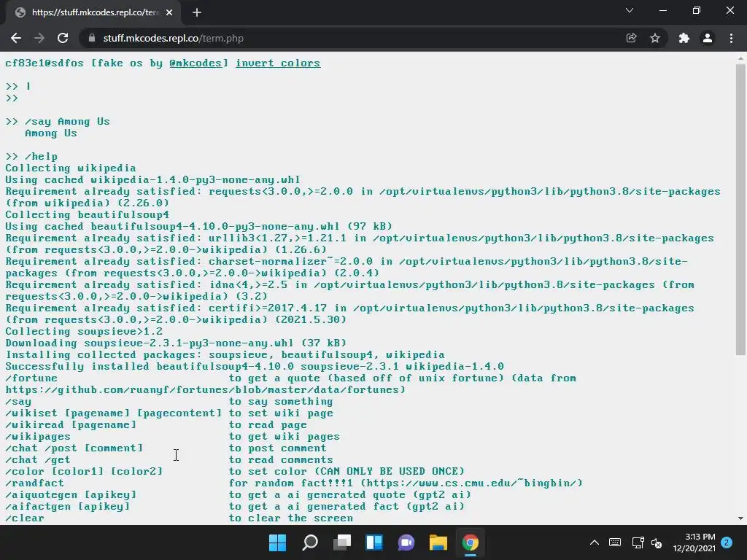The width and height of the screenshot is (747, 560).
Task: Click the scrollbar down arrow
Action: 740,518
